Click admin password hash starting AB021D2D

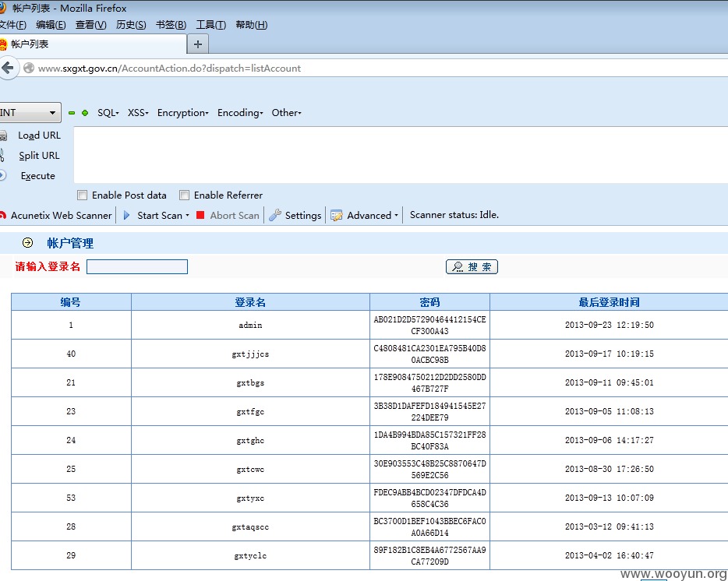point(429,326)
